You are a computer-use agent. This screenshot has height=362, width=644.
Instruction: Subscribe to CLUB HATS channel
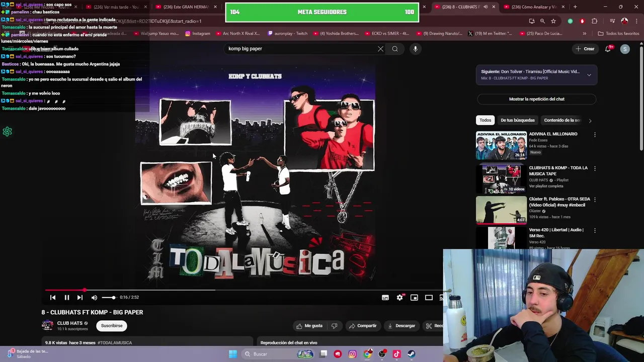click(x=112, y=326)
